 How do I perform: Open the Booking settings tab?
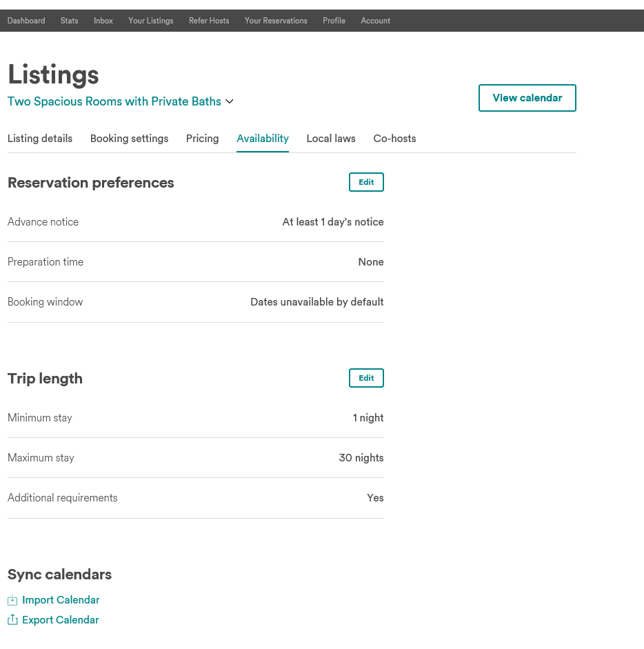pyautogui.click(x=129, y=139)
